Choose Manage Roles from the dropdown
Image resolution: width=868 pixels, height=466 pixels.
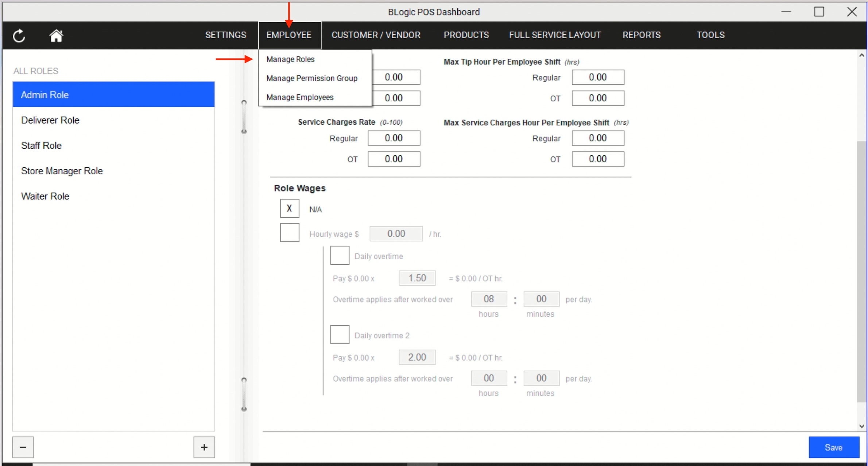coord(290,59)
